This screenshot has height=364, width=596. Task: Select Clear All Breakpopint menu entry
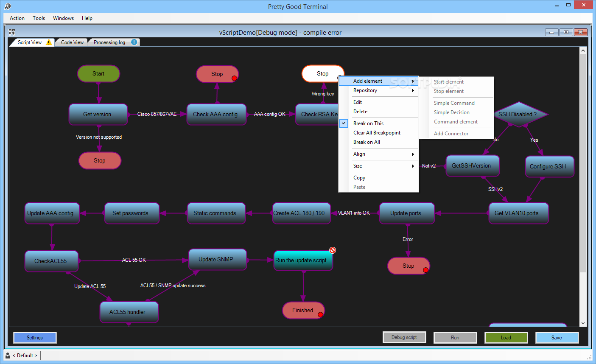[x=378, y=133]
